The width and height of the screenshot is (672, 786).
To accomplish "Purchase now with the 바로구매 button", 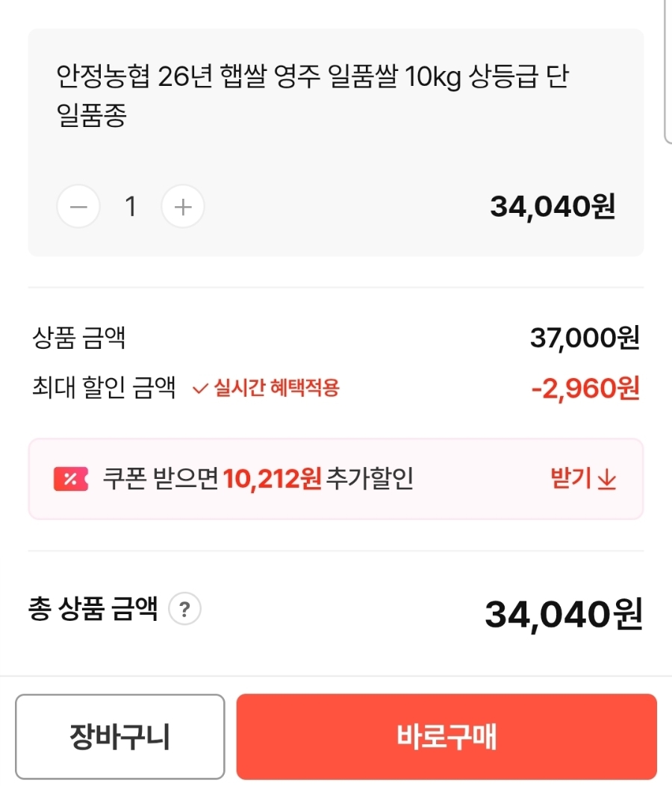I will pos(447,737).
